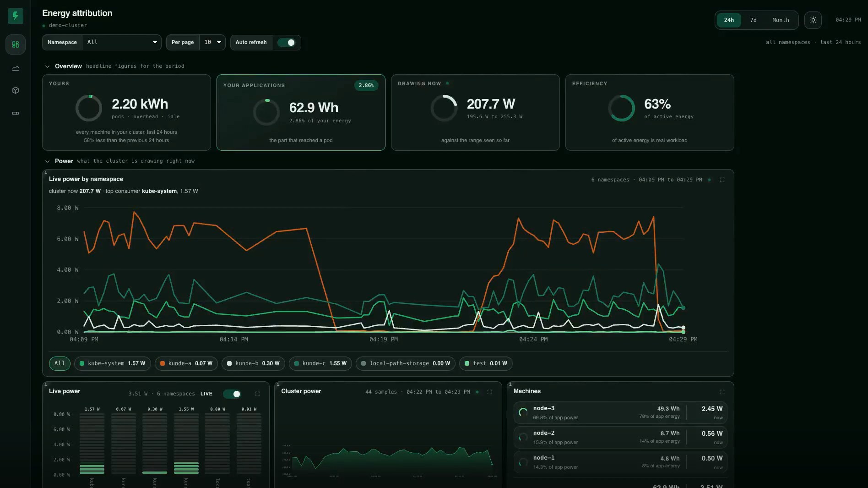Click info icon on Live power by namespace
The image size is (868, 488).
coord(45,172)
